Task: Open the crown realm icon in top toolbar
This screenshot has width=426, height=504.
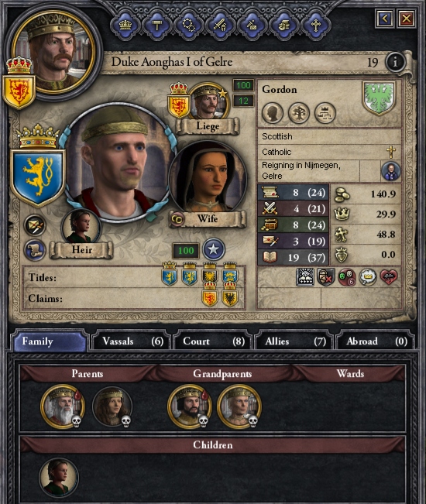Action: click(125, 26)
